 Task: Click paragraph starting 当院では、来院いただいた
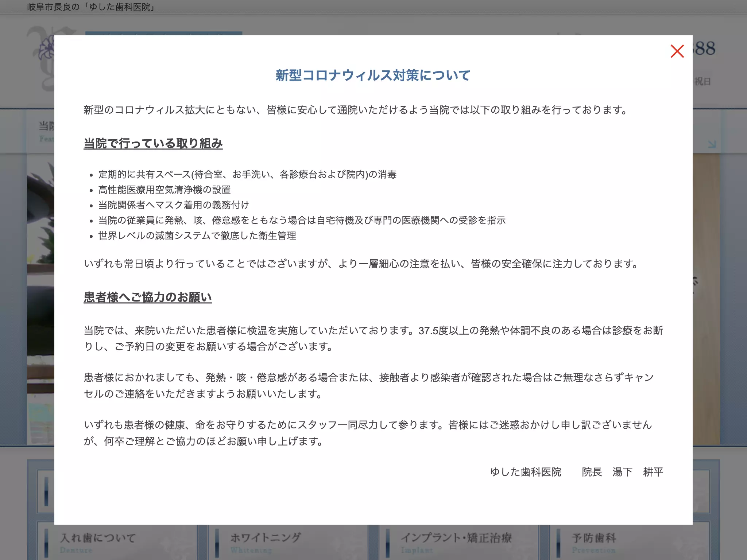[373, 338]
